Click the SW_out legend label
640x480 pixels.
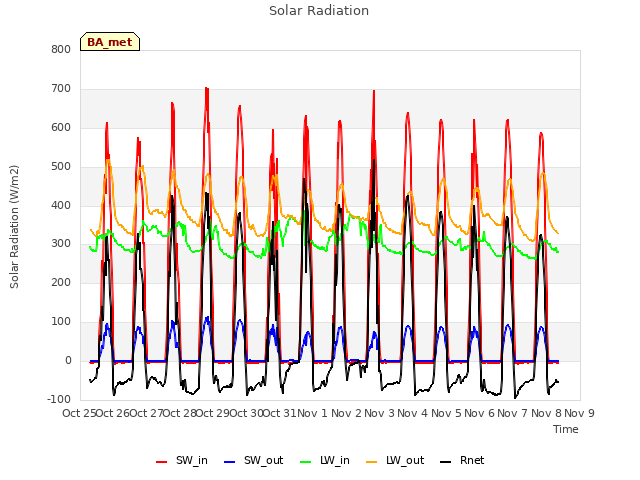264,461
